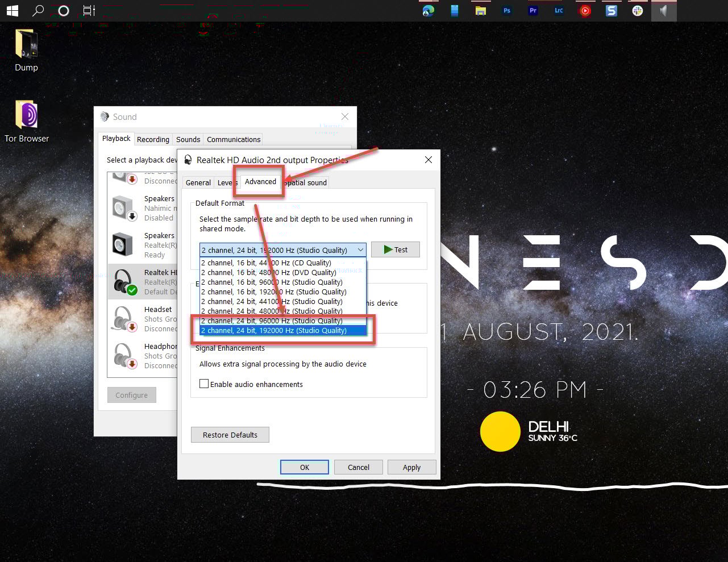
Task: Select the Advanced tab in Properties
Action: coord(260,182)
